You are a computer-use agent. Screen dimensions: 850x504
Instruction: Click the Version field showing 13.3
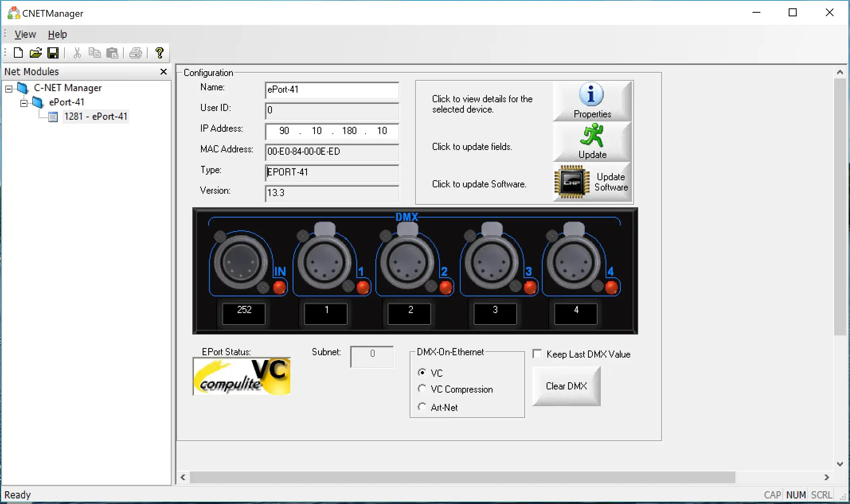click(332, 193)
